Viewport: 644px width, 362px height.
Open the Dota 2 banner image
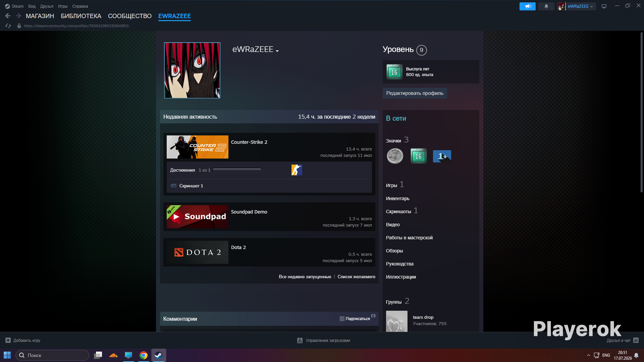coord(197,252)
